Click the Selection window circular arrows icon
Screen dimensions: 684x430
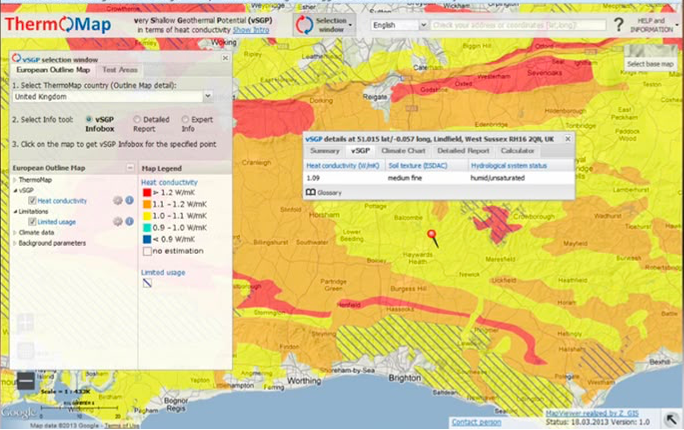(304, 25)
